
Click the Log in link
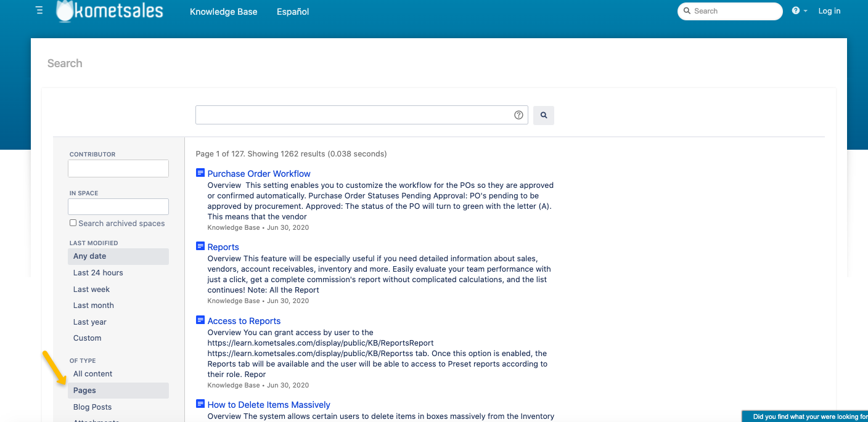click(829, 11)
